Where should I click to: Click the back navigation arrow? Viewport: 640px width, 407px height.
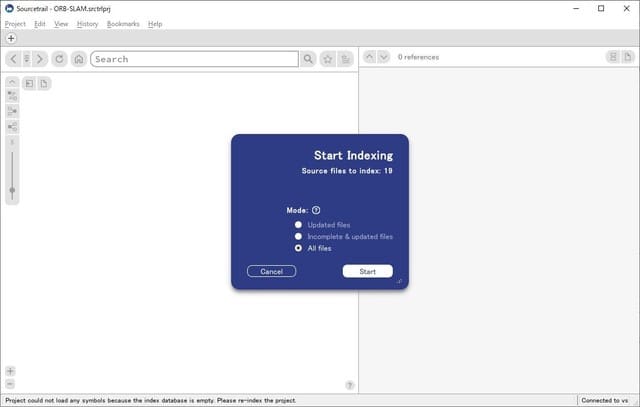click(13, 59)
